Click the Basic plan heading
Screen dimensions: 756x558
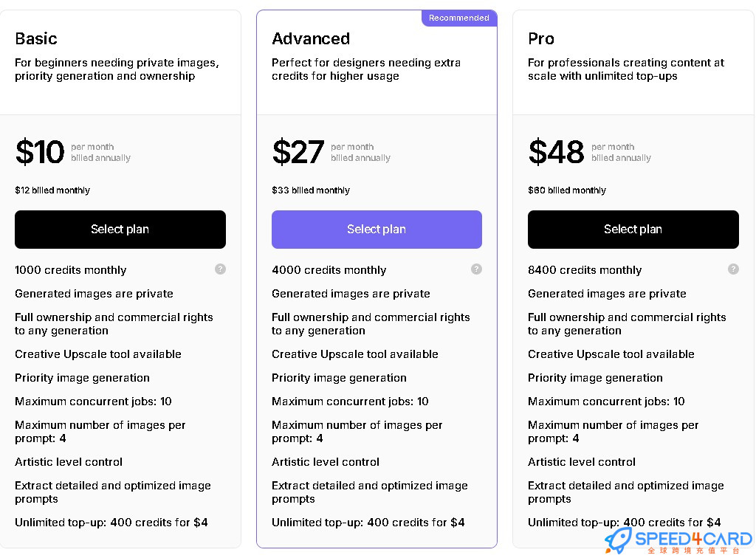pyautogui.click(x=36, y=38)
